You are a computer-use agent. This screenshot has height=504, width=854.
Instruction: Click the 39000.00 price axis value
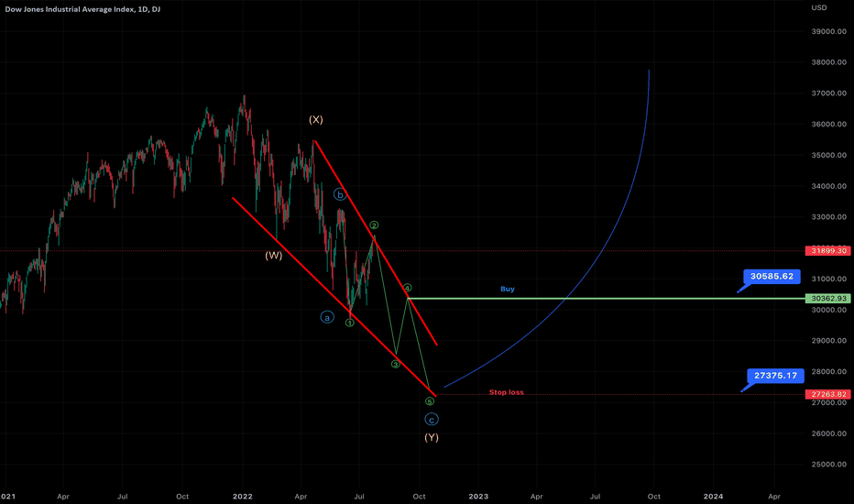tap(829, 31)
